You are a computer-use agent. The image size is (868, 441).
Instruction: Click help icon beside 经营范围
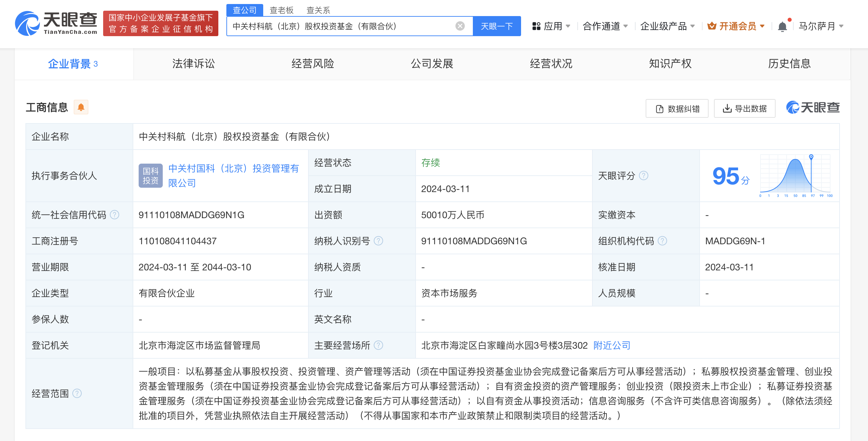coord(77,393)
